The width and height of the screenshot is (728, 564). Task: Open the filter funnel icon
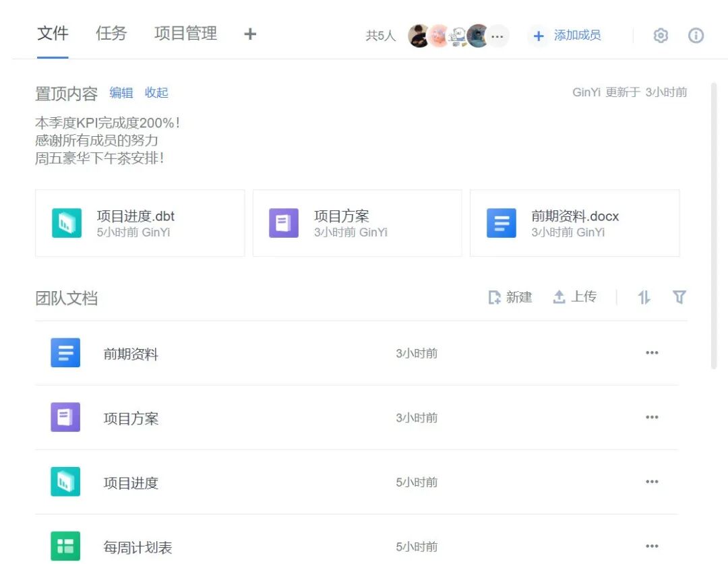(679, 296)
